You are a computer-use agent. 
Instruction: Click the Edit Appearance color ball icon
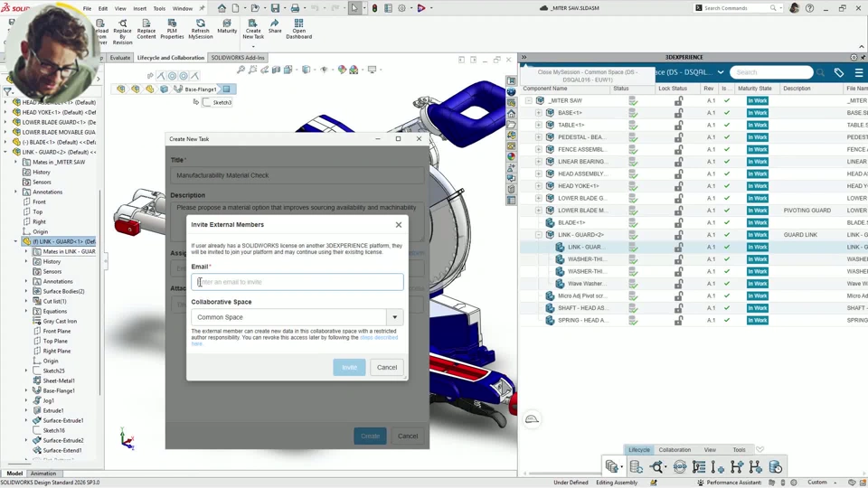point(342,70)
